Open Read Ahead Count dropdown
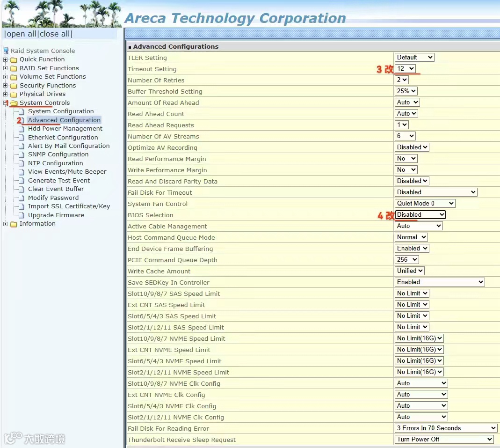Viewport: 500px width, 448px height. pos(406,114)
